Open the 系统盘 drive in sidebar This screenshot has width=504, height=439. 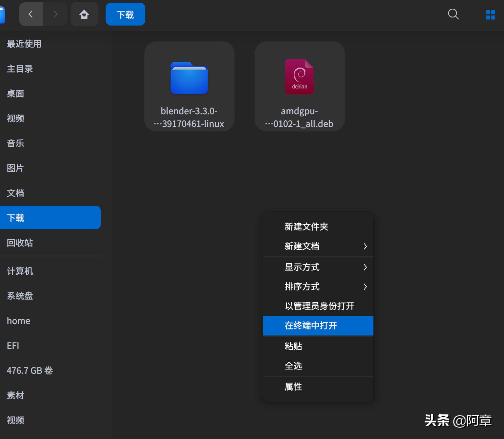tap(19, 296)
